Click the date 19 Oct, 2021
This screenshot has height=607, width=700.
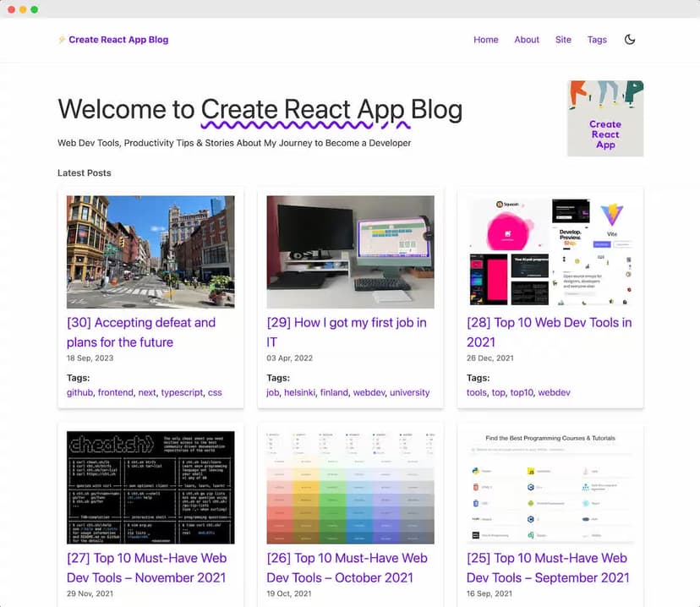(289, 593)
